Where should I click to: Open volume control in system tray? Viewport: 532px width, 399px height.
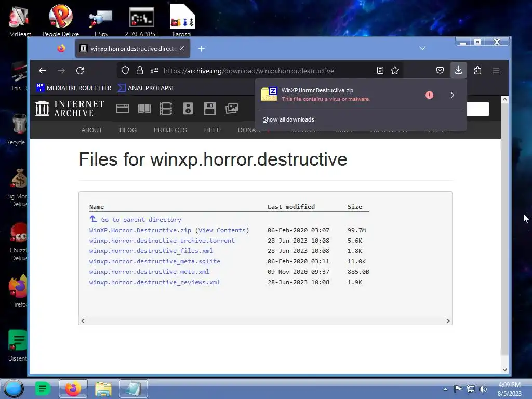click(x=483, y=389)
